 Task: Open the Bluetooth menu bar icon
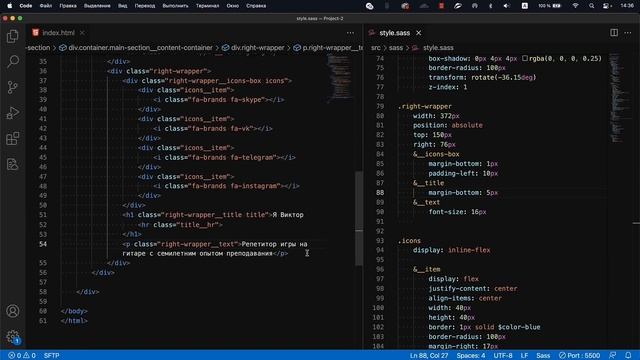point(491,6)
